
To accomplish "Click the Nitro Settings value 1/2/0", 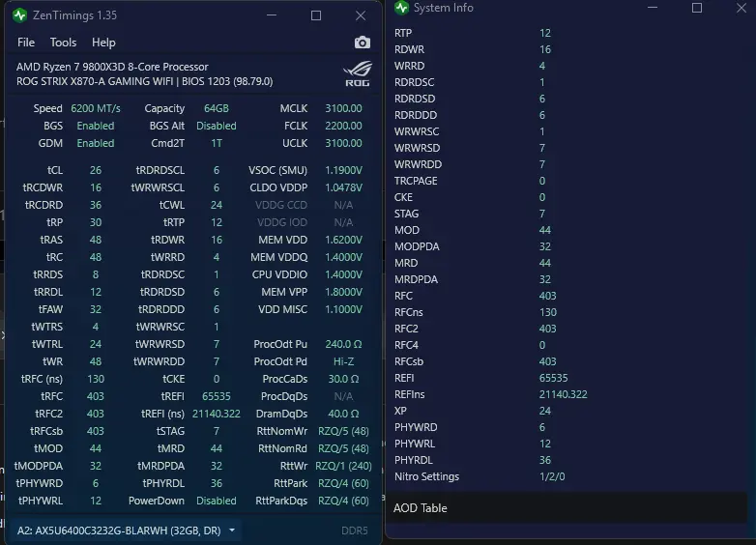I will point(552,476).
